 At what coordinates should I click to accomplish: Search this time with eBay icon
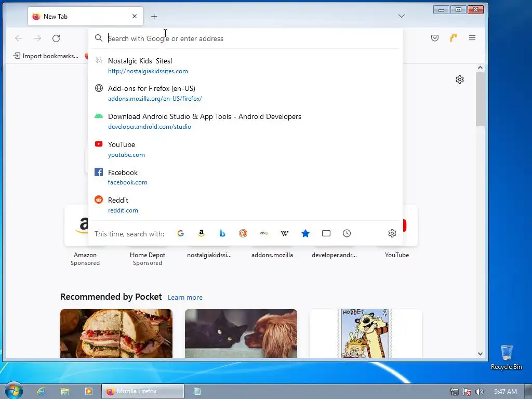coord(264,233)
